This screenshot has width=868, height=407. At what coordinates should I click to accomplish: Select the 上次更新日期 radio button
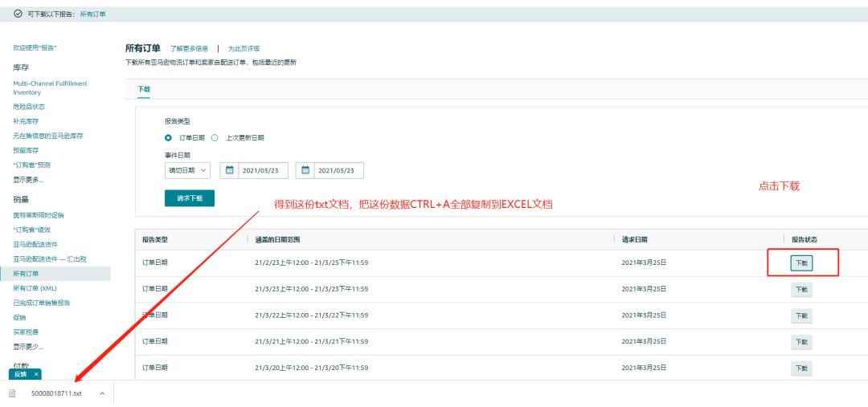pos(215,137)
